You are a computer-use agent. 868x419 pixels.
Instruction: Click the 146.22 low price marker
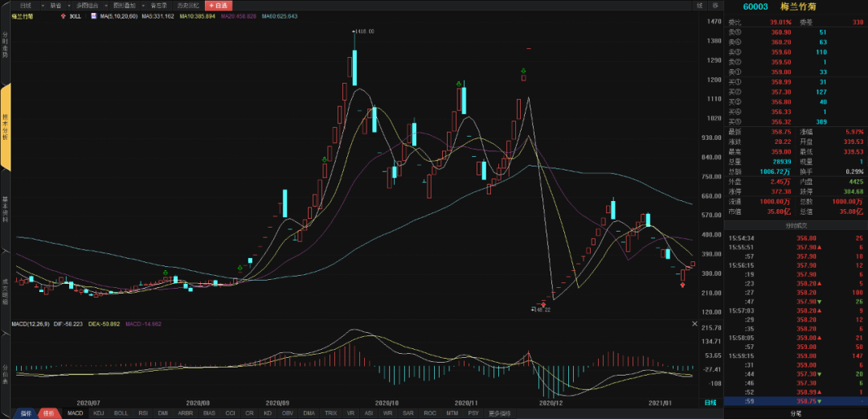pyautogui.click(x=541, y=310)
